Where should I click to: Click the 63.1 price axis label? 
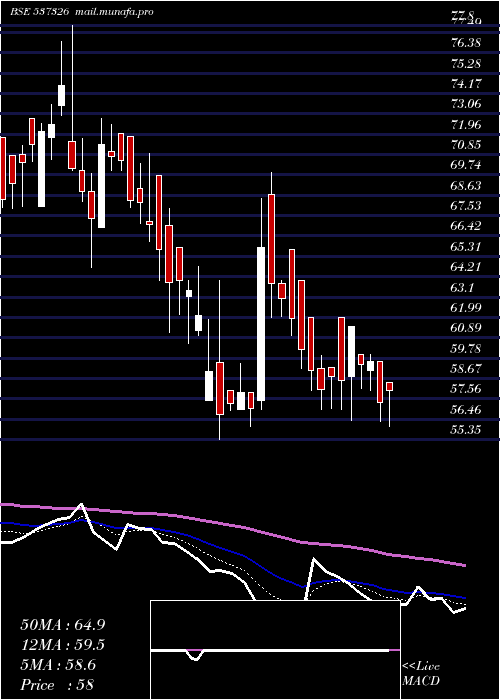coord(462,287)
